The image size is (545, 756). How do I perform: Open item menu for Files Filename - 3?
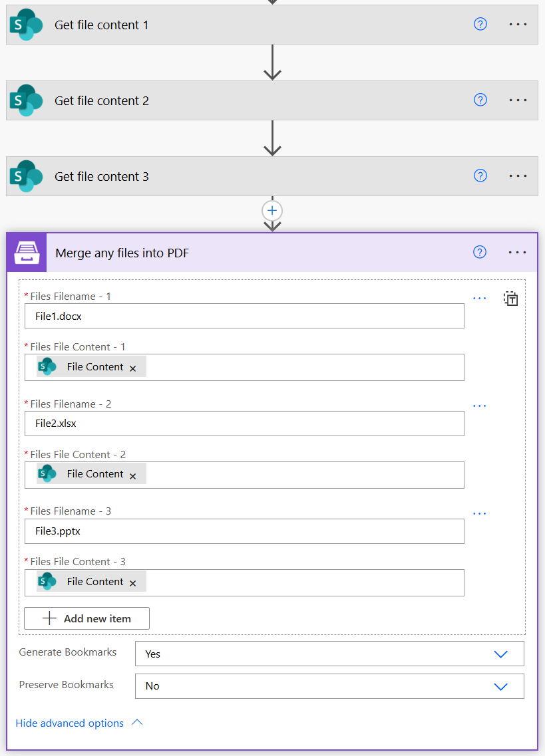(479, 513)
